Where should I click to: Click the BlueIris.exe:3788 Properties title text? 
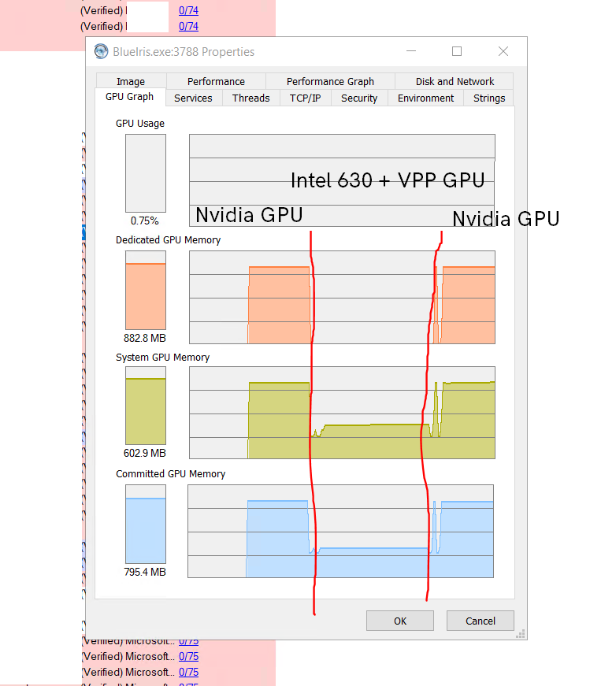pos(184,52)
